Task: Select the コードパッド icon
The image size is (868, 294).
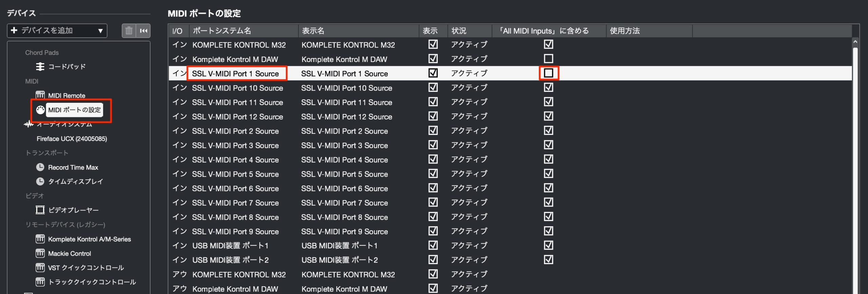Action: (x=40, y=66)
